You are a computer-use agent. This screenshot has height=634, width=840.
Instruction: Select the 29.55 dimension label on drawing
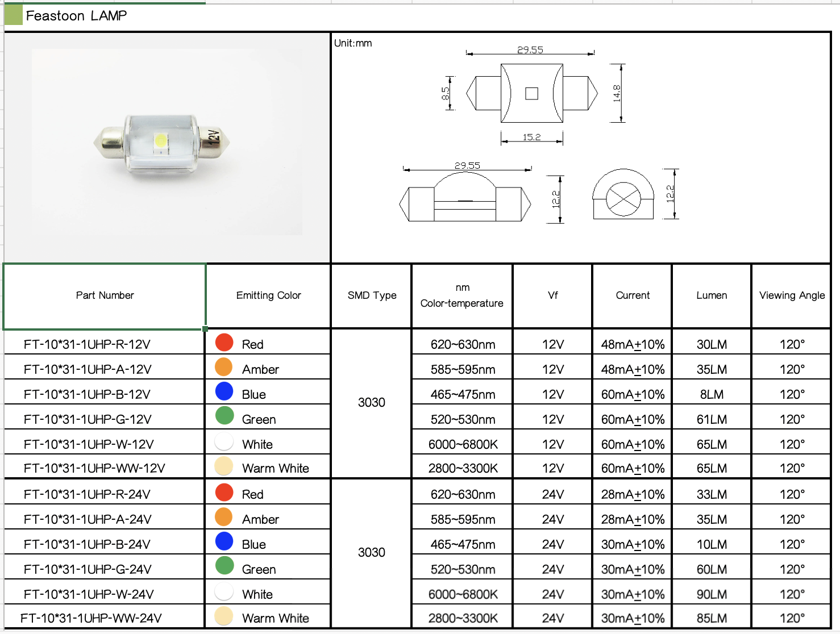(x=530, y=50)
